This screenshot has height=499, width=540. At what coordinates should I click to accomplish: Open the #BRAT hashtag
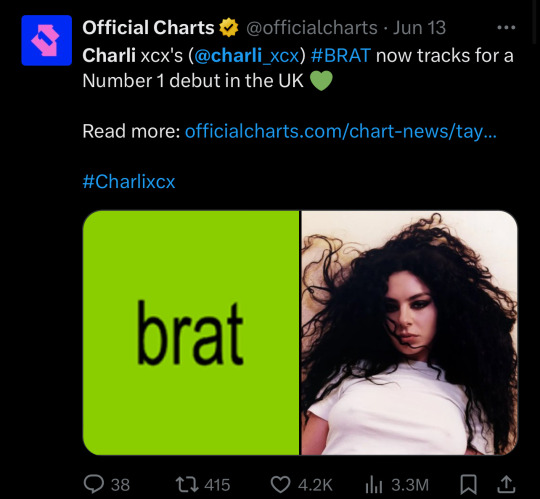pos(341,55)
